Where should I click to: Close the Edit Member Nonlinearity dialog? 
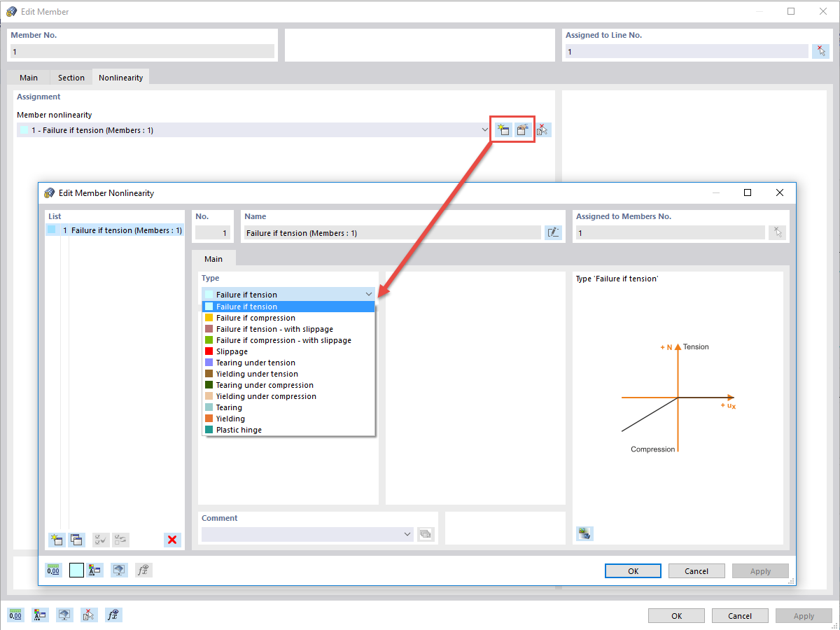tap(780, 192)
